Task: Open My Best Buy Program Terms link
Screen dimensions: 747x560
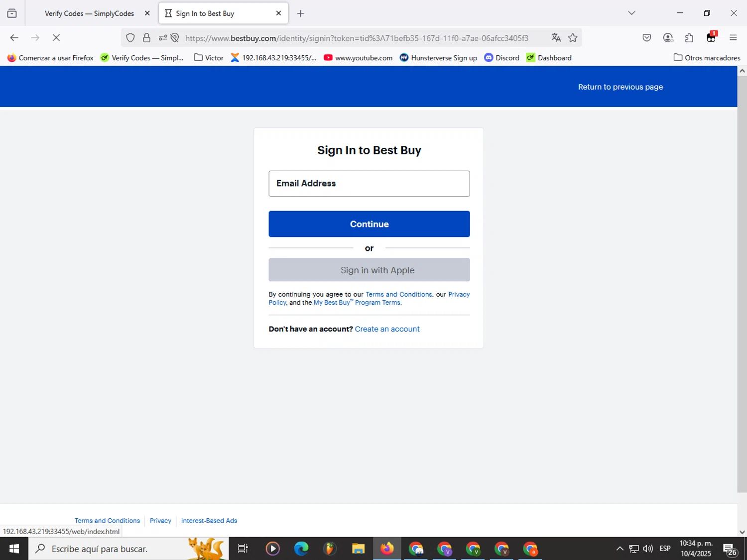Action: click(x=357, y=303)
